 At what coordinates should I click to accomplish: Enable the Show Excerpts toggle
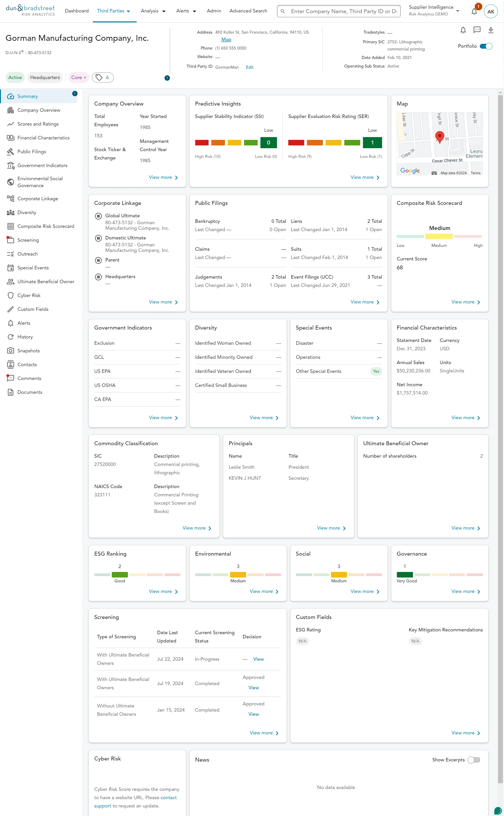(474, 760)
